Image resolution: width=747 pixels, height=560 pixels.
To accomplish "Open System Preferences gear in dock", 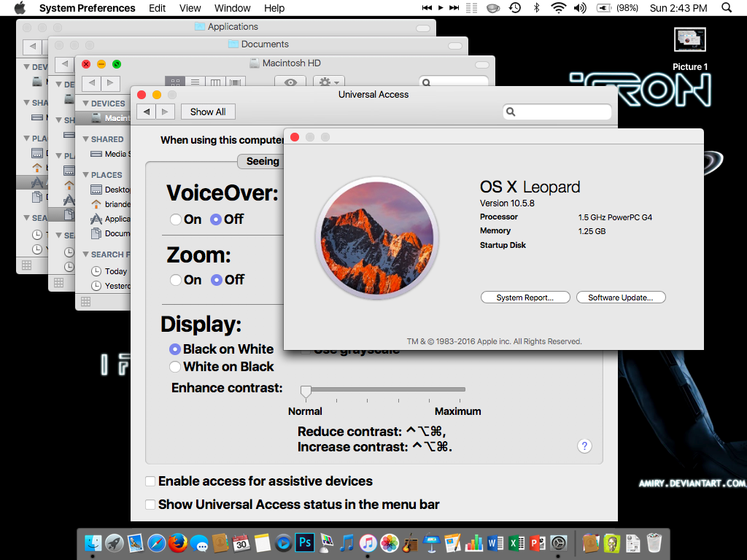I will pyautogui.click(x=559, y=542).
